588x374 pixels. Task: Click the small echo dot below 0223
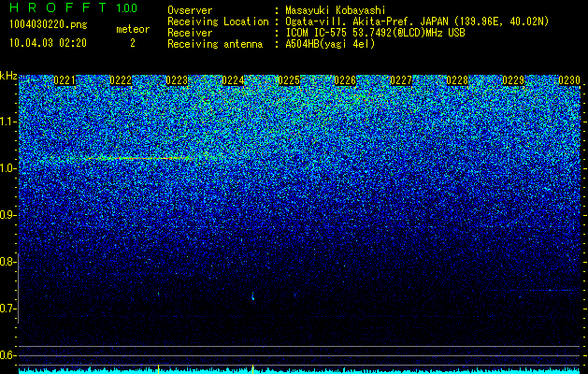pos(158,294)
